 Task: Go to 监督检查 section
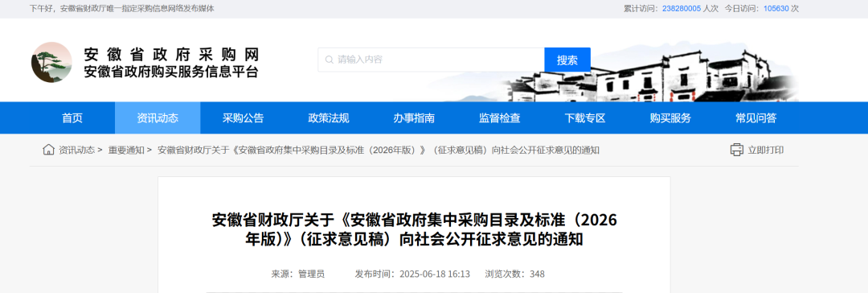tap(499, 118)
